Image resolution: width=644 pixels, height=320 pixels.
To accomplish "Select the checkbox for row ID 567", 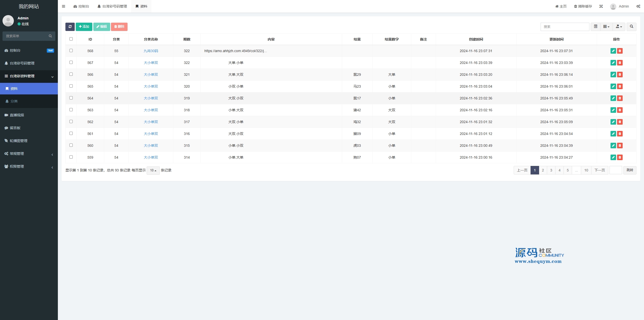I will tap(71, 62).
